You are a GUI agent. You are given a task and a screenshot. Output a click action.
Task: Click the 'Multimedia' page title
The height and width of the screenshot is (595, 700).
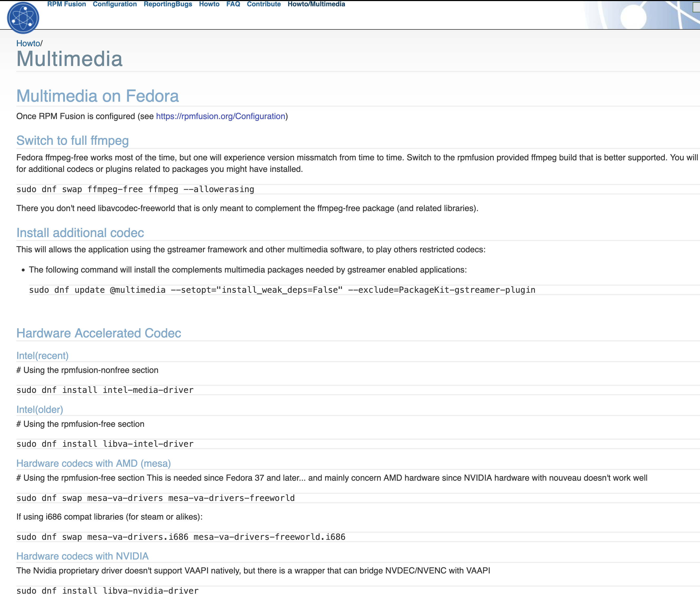69,59
